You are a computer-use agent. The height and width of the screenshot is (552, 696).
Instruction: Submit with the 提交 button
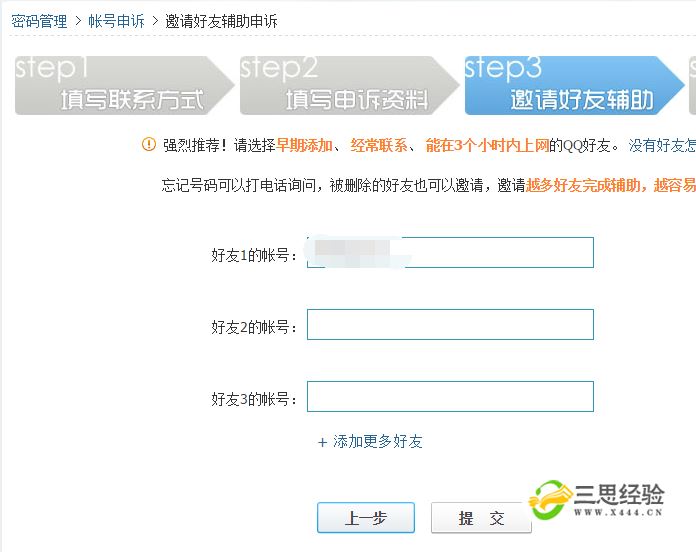(481, 517)
